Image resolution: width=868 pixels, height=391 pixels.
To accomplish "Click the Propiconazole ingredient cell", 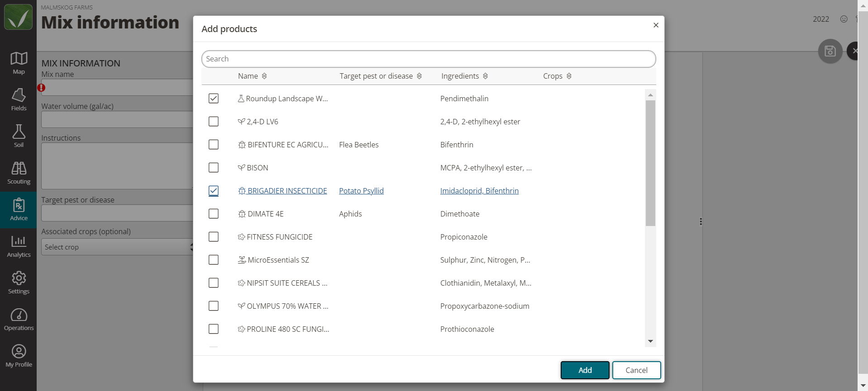I will coord(464,237).
